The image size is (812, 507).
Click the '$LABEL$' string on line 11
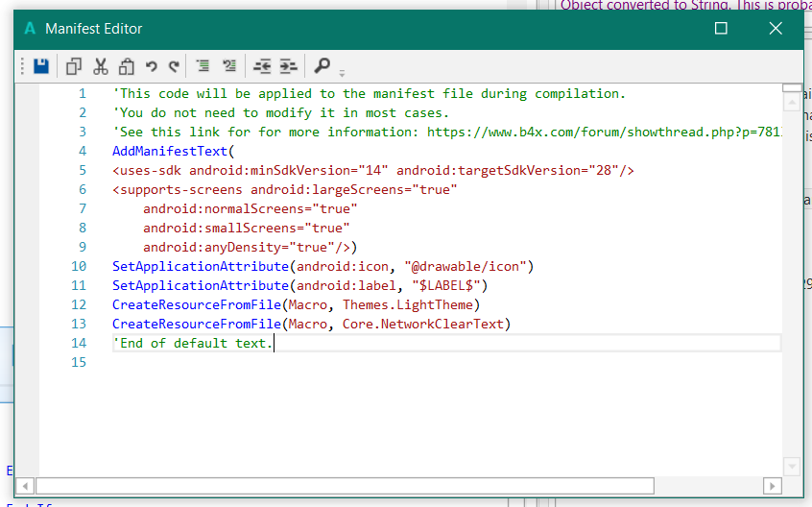pyautogui.click(x=446, y=285)
